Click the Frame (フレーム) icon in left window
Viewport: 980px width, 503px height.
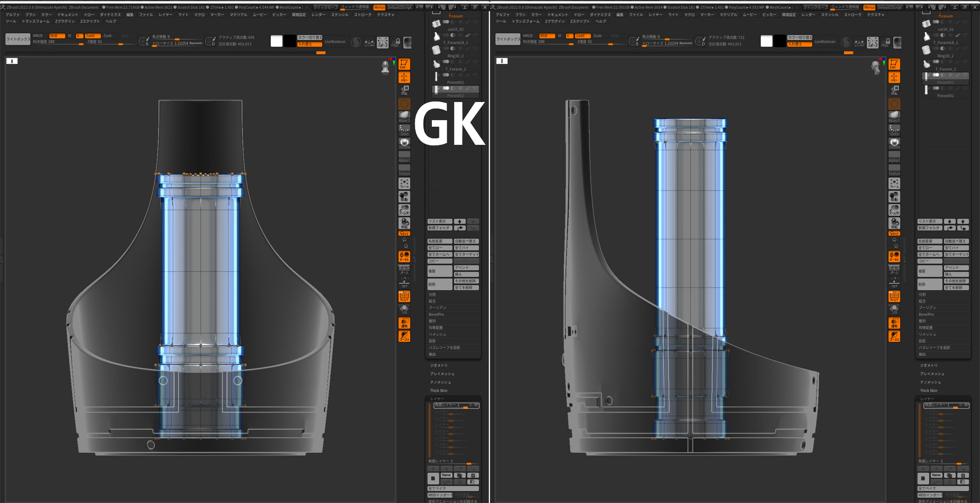point(404,184)
